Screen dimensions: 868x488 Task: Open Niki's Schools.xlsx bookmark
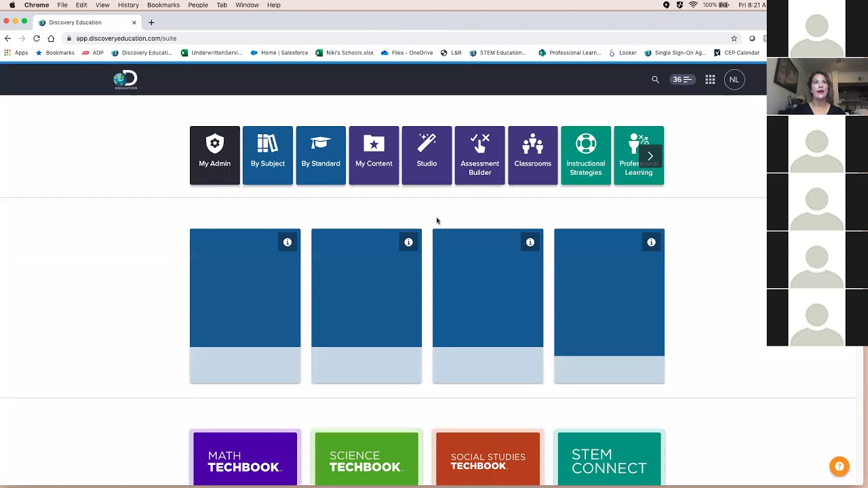pos(344,53)
